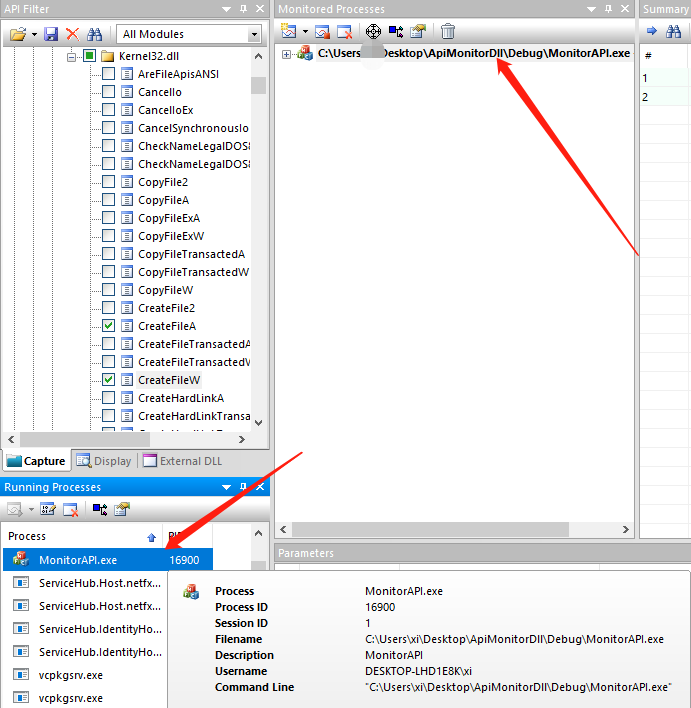
Task: Select row 1 in Summary list
Action: pyautogui.click(x=665, y=78)
